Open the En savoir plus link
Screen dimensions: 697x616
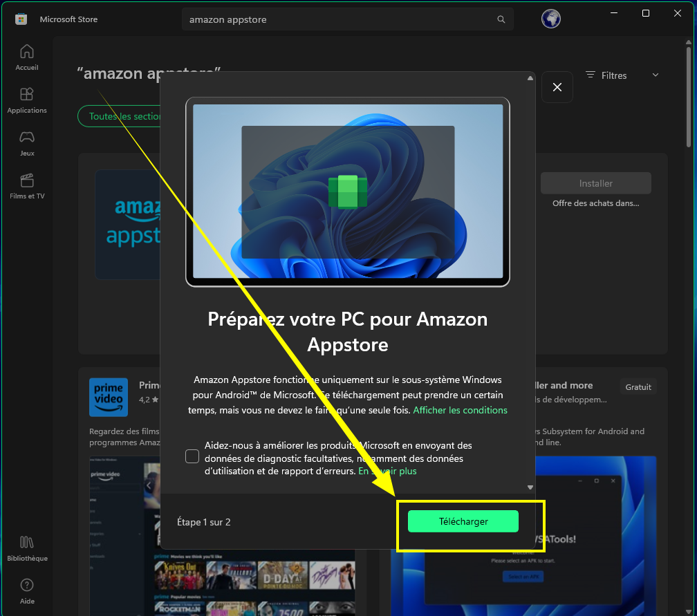[387, 471]
